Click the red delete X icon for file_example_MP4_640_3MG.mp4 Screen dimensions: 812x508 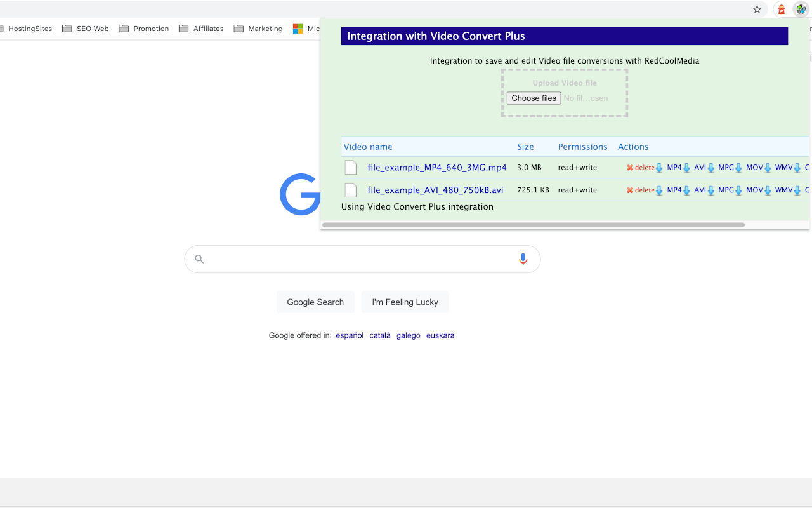(x=630, y=168)
